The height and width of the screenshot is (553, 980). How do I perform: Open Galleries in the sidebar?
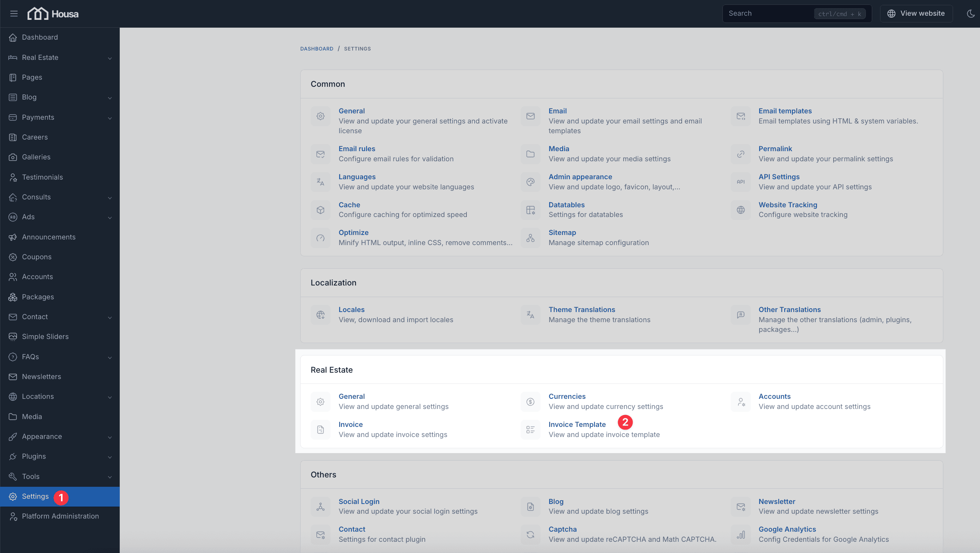(60, 157)
